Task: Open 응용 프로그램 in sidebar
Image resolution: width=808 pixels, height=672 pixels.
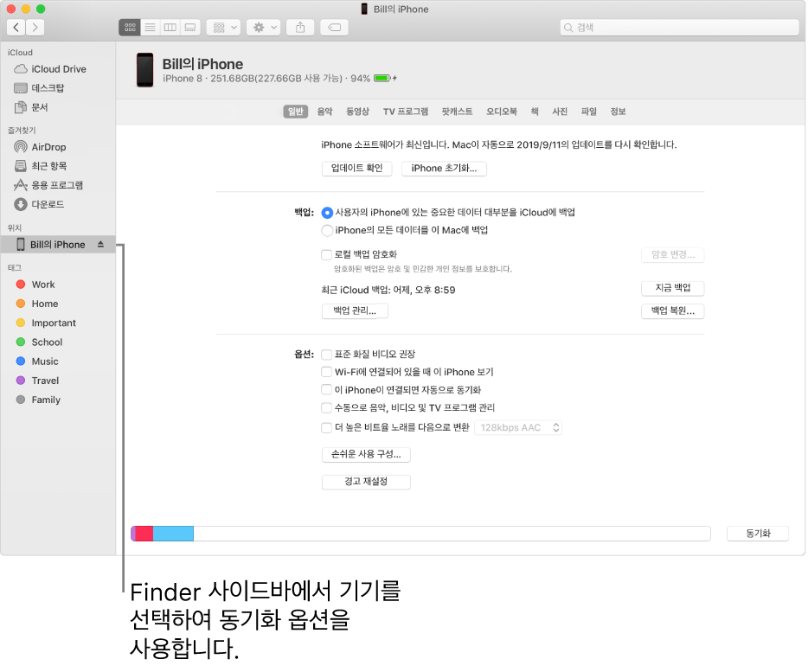Action: pos(58,185)
